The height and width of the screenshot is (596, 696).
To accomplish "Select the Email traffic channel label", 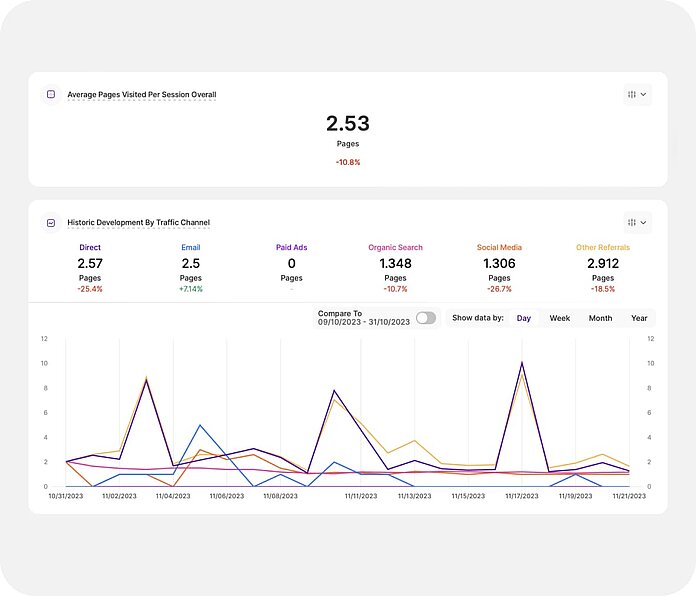I will coord(191,247).
